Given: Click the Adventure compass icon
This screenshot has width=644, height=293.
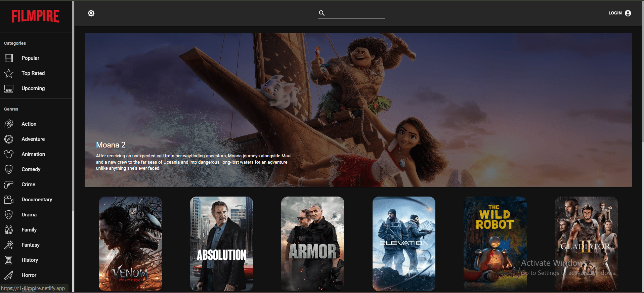Looking at the screenshot, I should pos(9,139).
